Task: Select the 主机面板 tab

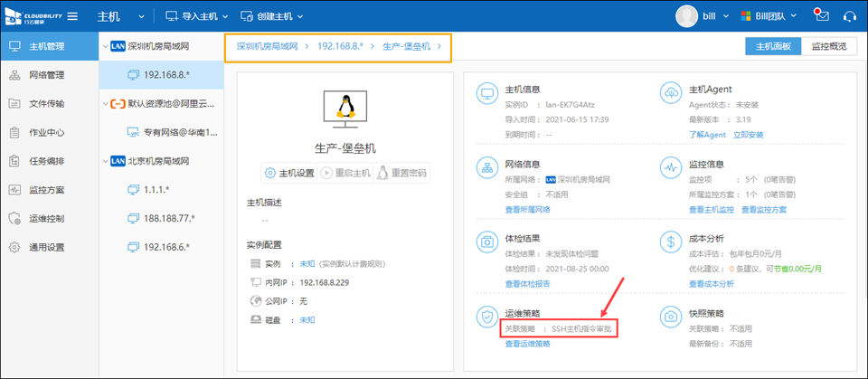Action: 773,46
